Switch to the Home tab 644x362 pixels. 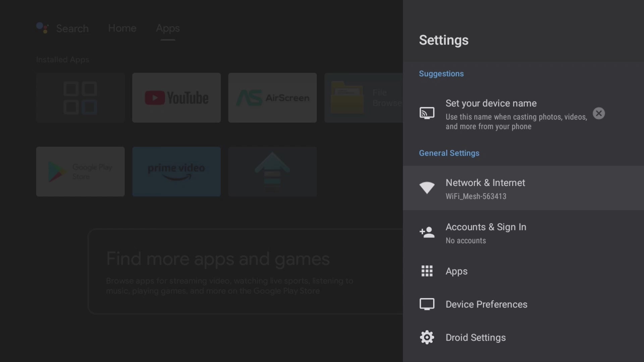[122, 28]
